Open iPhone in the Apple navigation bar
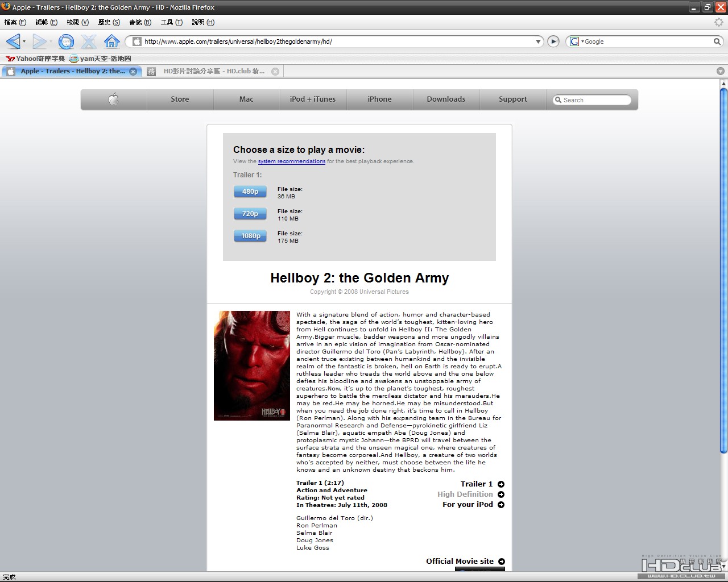 (x=379, y=99)
